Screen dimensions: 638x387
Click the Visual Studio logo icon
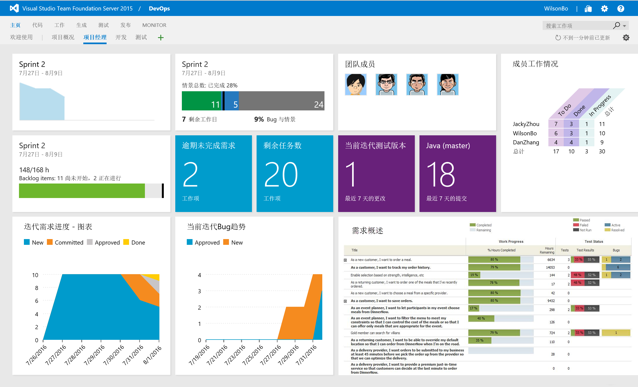[x=14, y=8]
